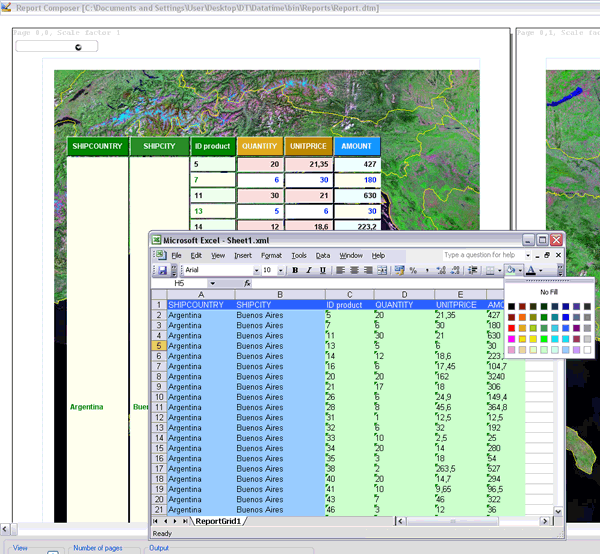Click the Save icon in Excel toolbar
The image size is (600, 554).
163,270
